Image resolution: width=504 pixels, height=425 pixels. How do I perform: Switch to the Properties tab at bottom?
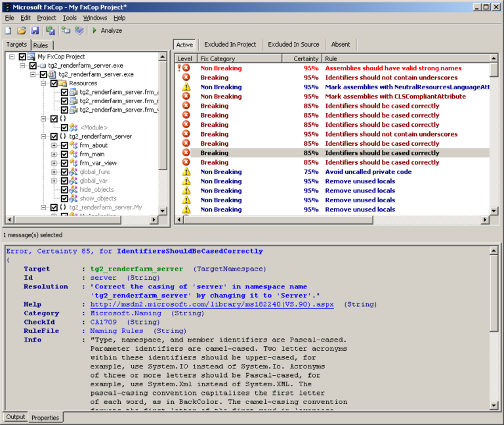tap(45, 418)
